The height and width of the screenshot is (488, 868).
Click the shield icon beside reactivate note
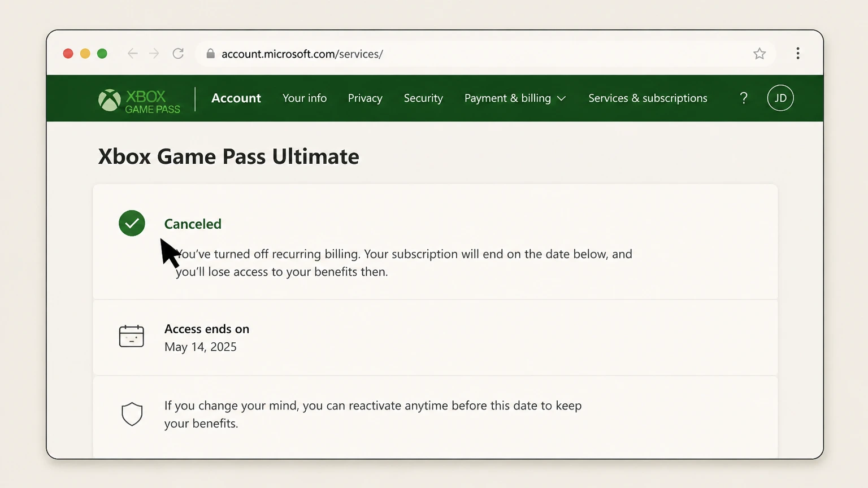coord(132,414)
